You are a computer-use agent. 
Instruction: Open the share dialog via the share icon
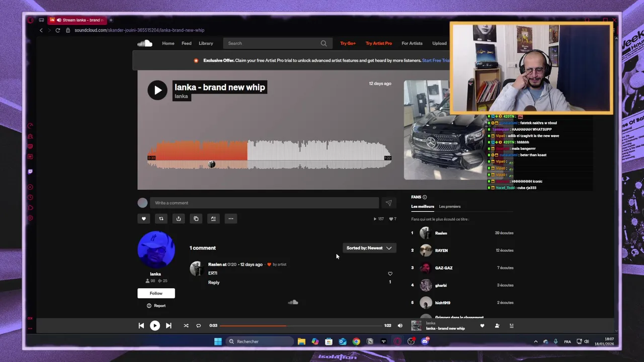pyautogui.click(x=179, y=219)
